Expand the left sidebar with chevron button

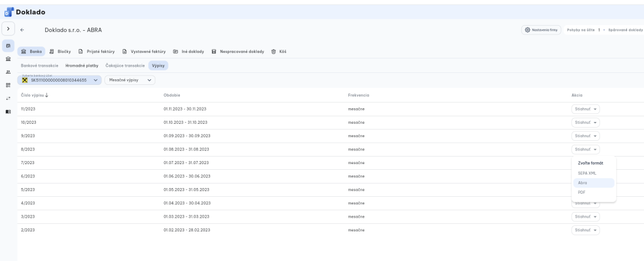pos(8,29)
